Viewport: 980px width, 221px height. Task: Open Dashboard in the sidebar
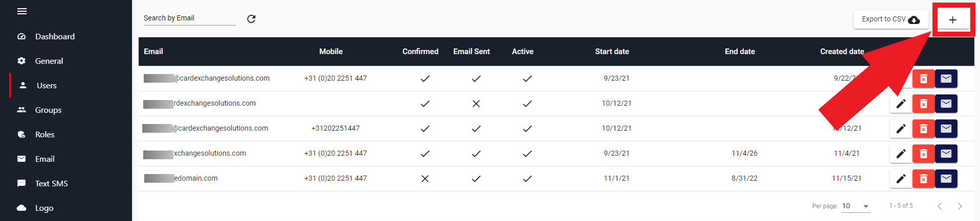coord(55,37)
